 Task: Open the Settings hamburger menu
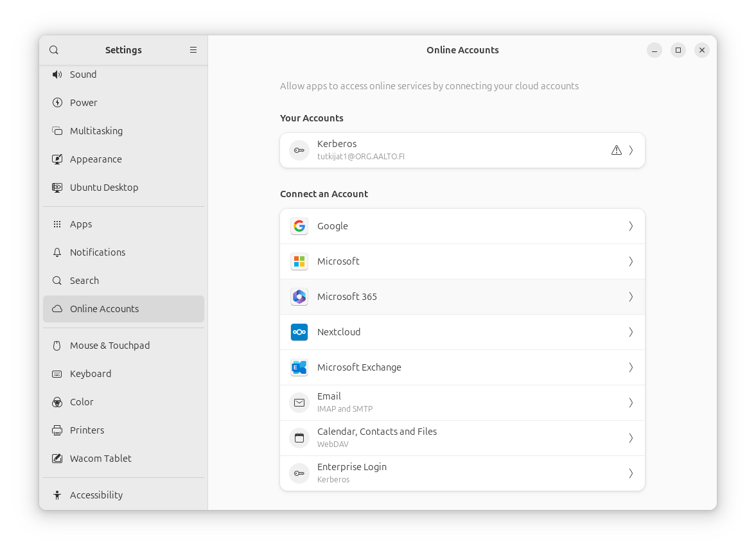point(193,50)
